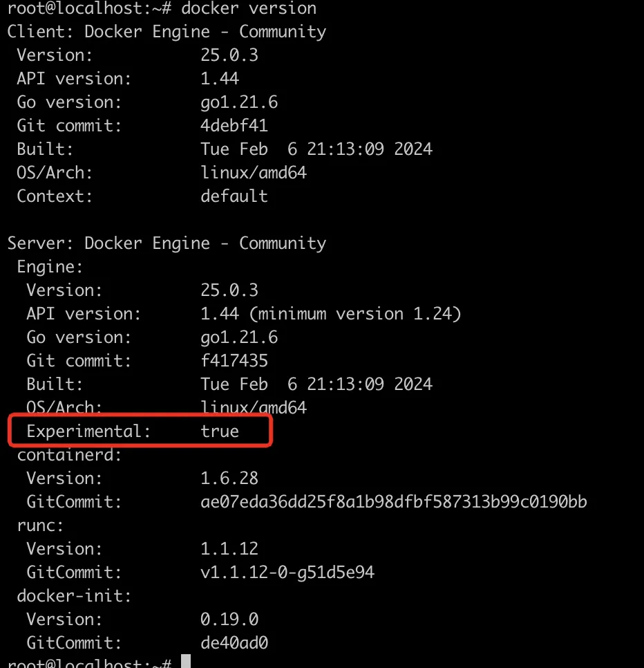
Task: Select the Client Git commit hash 4debf41
Action: pos(234,126)
